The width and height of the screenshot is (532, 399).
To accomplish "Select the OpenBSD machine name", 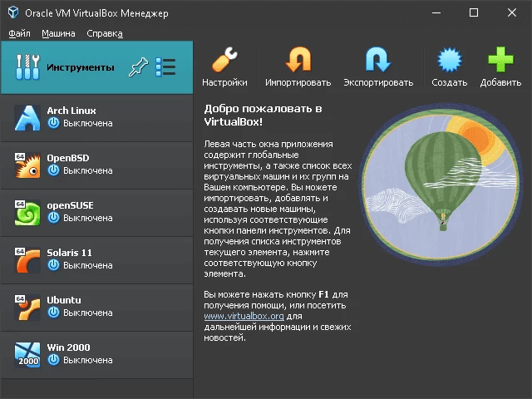I will 68,158.
